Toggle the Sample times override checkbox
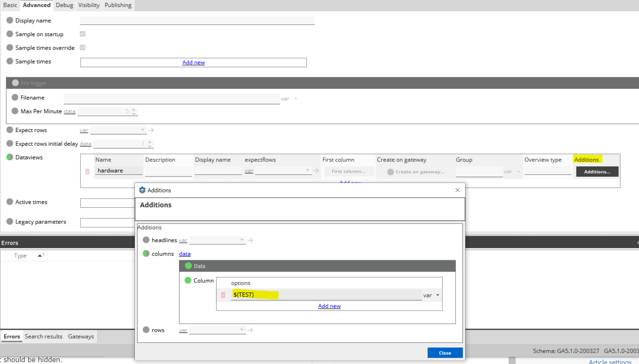Viewport: 639px width, 364px height. click(x=83, y=48)
